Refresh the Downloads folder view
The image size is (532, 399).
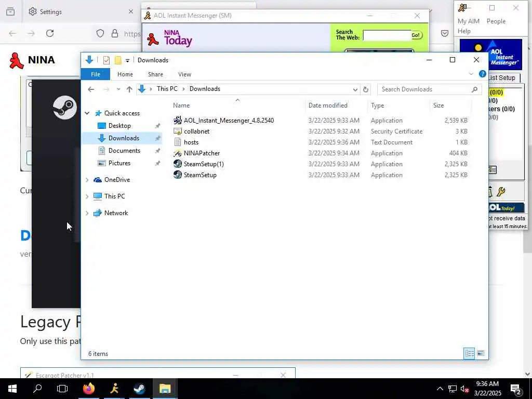coord(365,89)
